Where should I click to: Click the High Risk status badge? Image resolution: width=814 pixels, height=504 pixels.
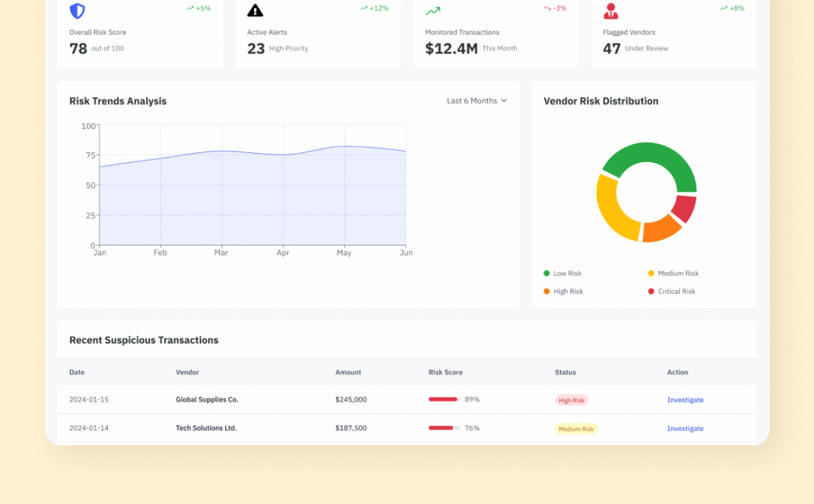tap(571, 400)
